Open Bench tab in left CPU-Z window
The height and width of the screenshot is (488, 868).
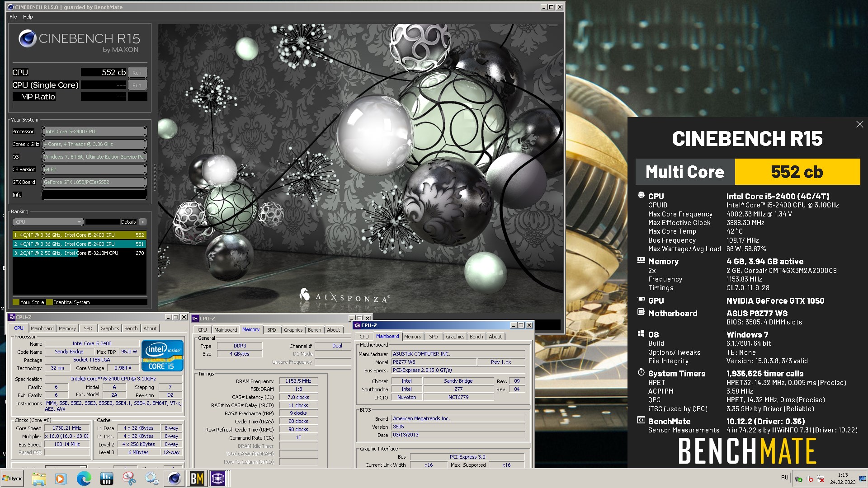pyautogui.click(x=131, y=328)
